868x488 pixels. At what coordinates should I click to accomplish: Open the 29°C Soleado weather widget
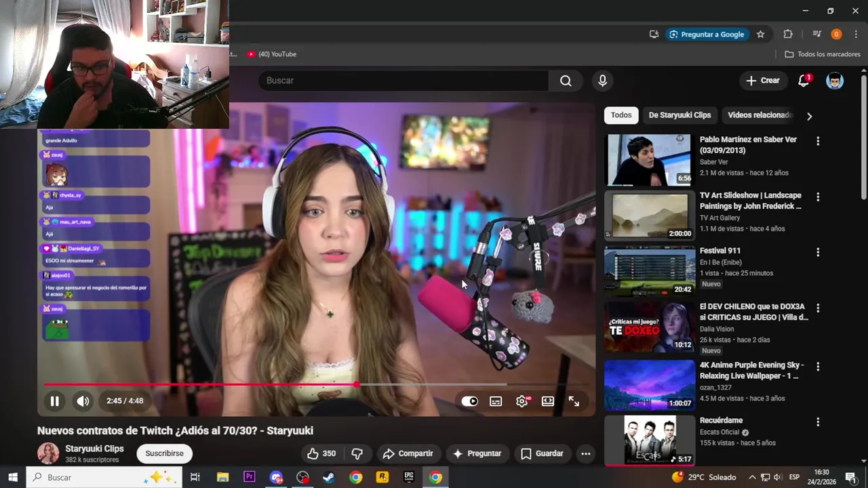704,477
